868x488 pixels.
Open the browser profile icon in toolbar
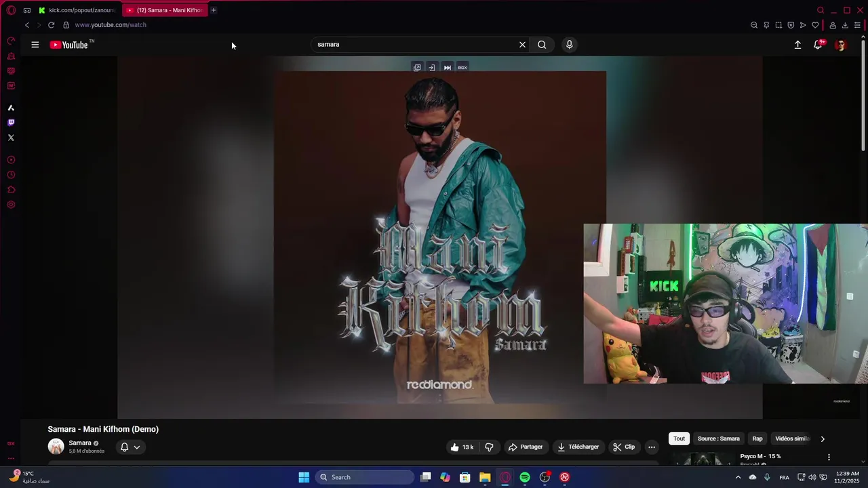click(x=833, y=25)
